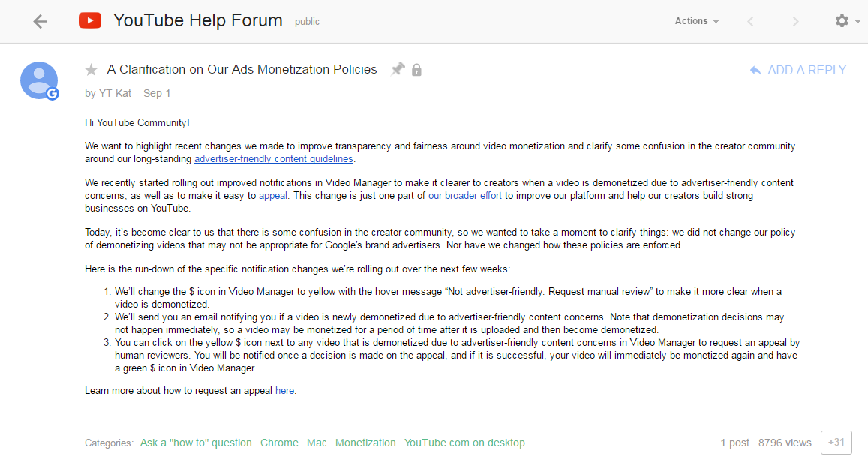868x466 pixels.
Task: Click the lock icon beside topic title
Action: click(x=417, y=70)
